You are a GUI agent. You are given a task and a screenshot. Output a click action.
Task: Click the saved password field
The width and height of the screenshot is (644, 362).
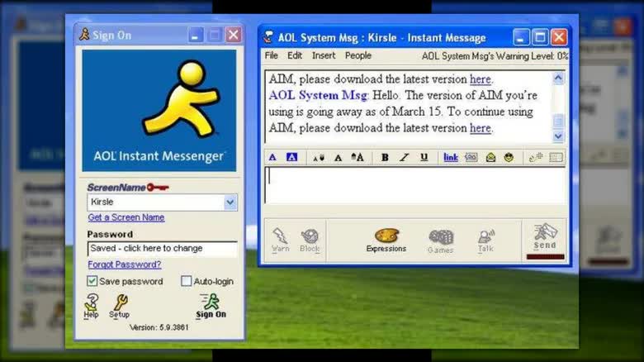162,248
